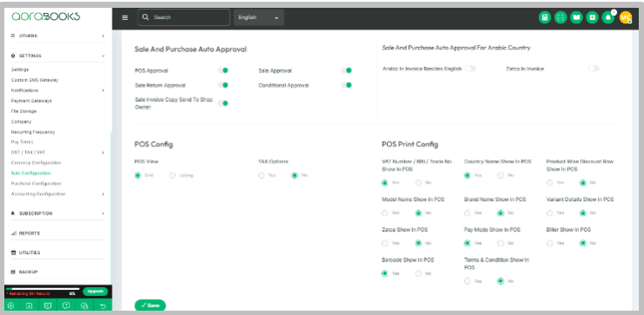
Task: Select Listing for POS View
Action: coord(172,176)
